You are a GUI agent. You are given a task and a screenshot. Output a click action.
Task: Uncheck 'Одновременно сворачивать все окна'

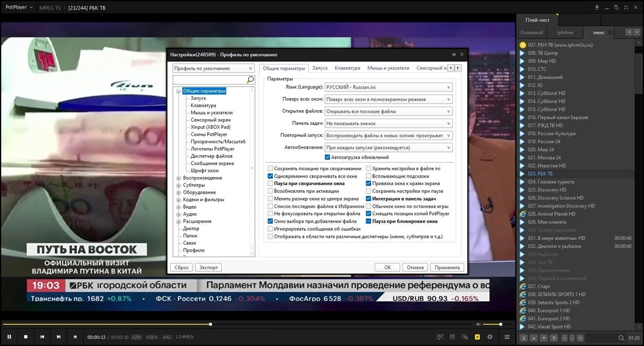tap(270, 176)
